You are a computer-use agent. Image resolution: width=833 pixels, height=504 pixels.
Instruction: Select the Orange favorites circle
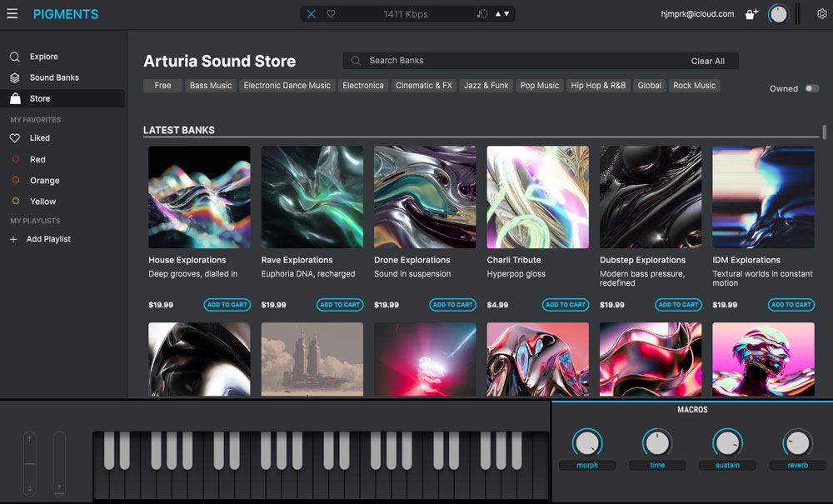[x=16, y=180]
